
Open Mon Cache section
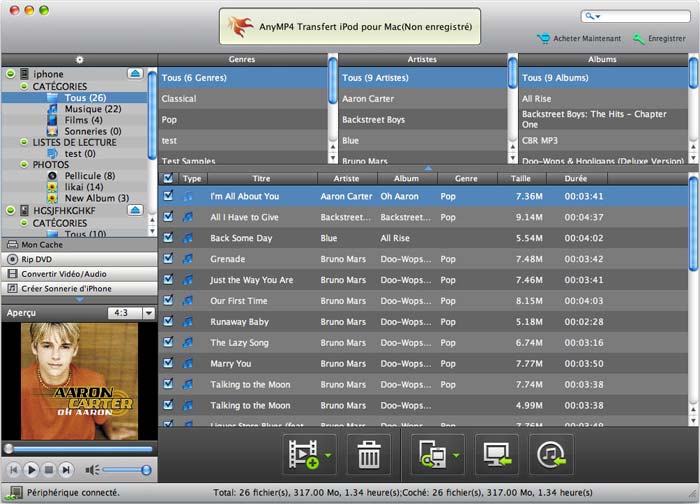[79, 245]
